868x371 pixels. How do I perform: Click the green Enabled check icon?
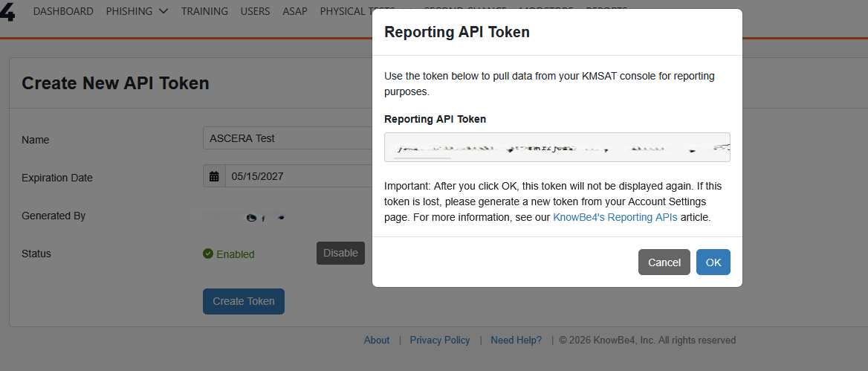pos(208,254)
